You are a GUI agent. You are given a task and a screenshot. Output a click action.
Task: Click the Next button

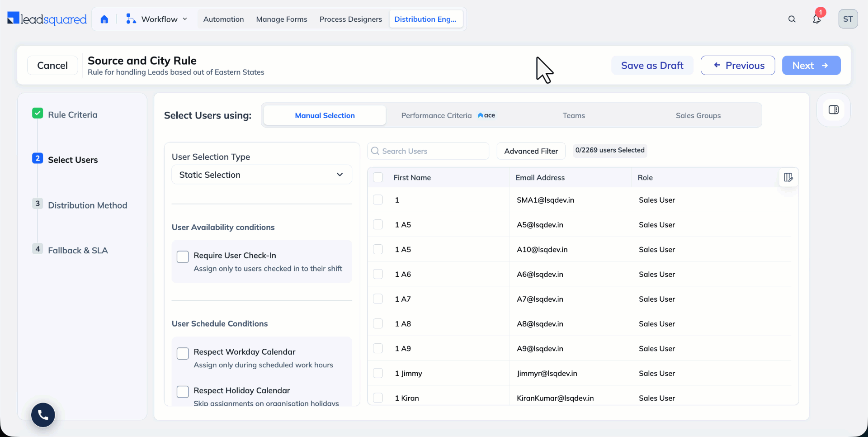click(811, 66)
